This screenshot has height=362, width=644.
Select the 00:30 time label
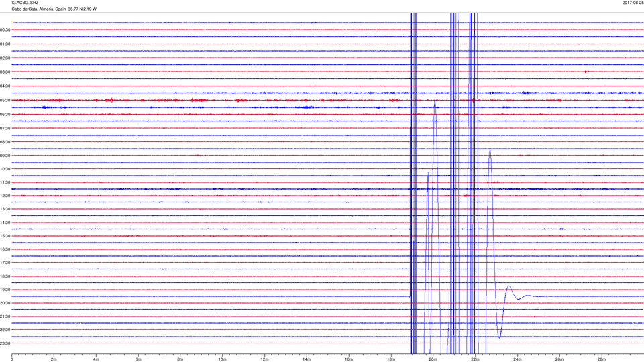pyautogui.click(x=5, y=30)
